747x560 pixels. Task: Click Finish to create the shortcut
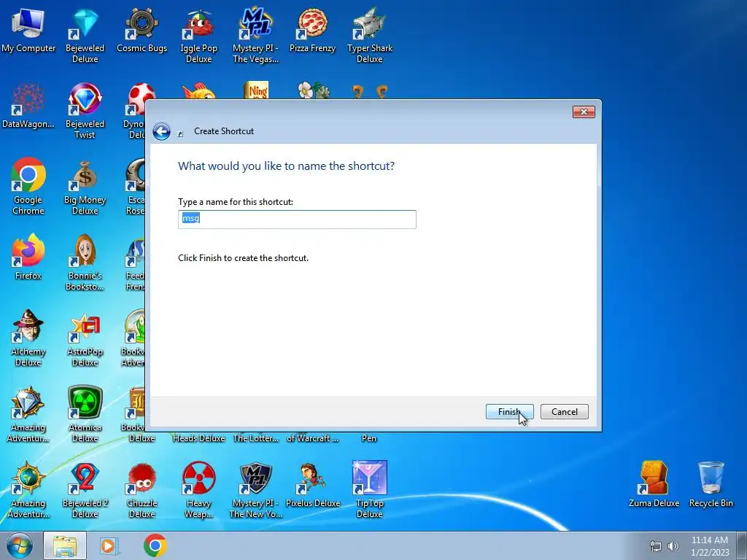coord(509,412)
